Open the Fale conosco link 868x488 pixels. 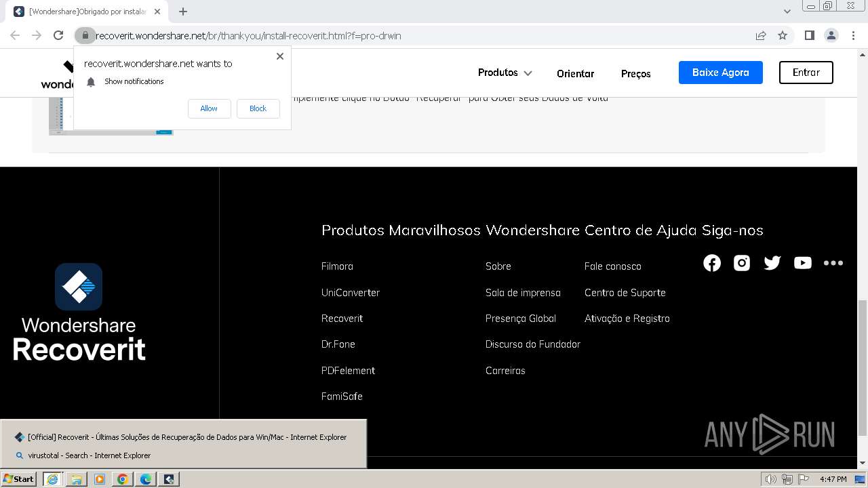click(613, 266)
